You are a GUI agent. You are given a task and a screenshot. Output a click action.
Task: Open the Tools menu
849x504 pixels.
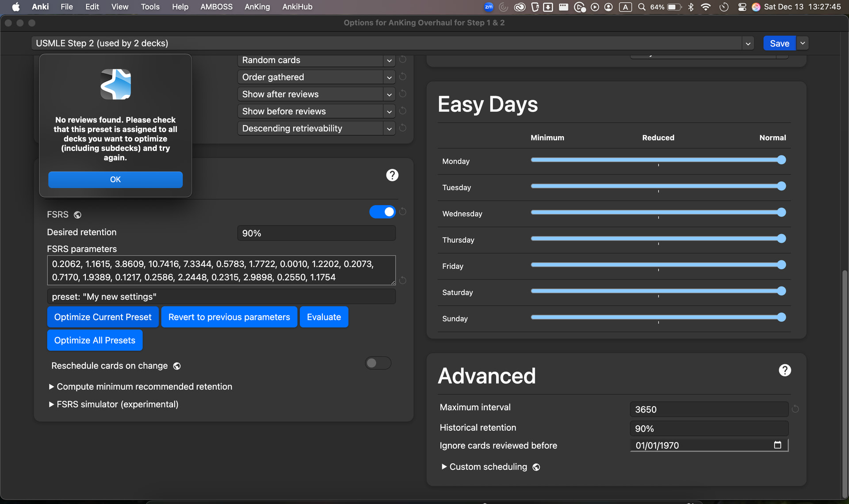150,7
